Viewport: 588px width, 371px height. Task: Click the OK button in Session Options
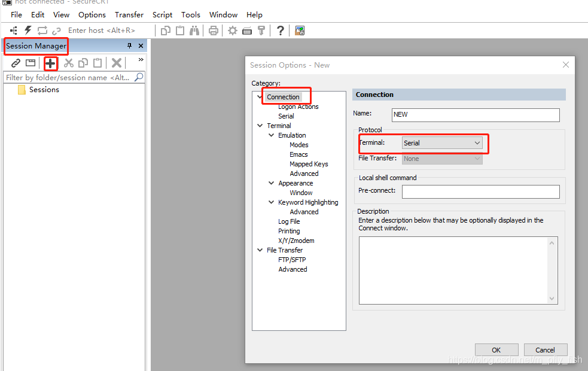(496, 350)
